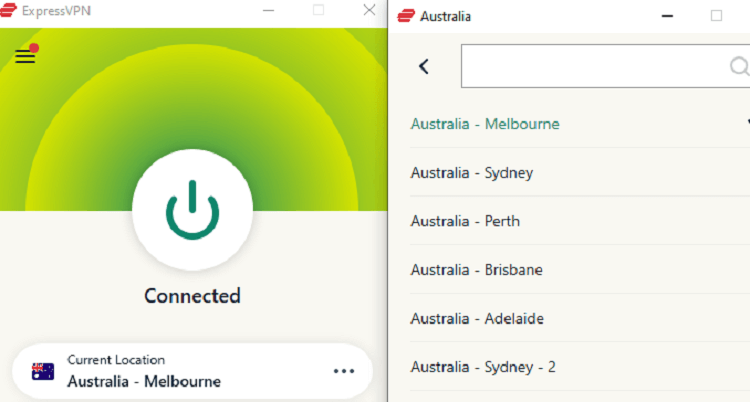
Task: Click the magnifier search icon
Action: [x=739, y=66]
